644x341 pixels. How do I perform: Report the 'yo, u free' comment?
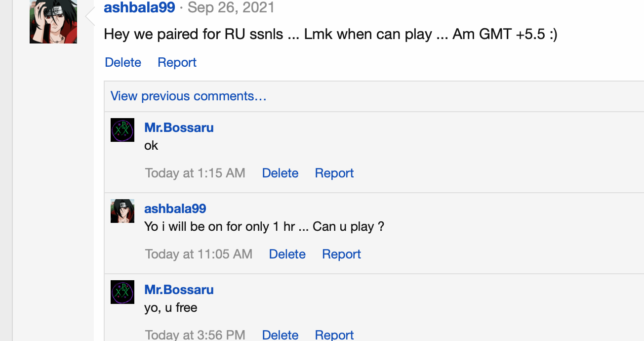coord(334,335)
